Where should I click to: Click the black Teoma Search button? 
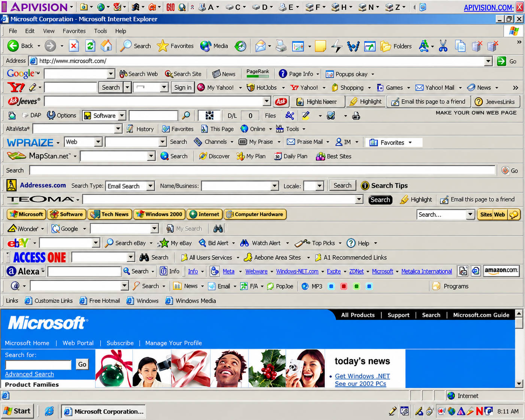tap(380, 200)
